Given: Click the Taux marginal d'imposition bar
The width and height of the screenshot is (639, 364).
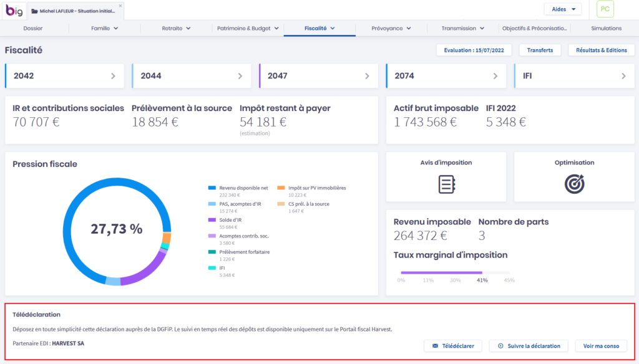Looking at the screenshot, I should [441, 272].
